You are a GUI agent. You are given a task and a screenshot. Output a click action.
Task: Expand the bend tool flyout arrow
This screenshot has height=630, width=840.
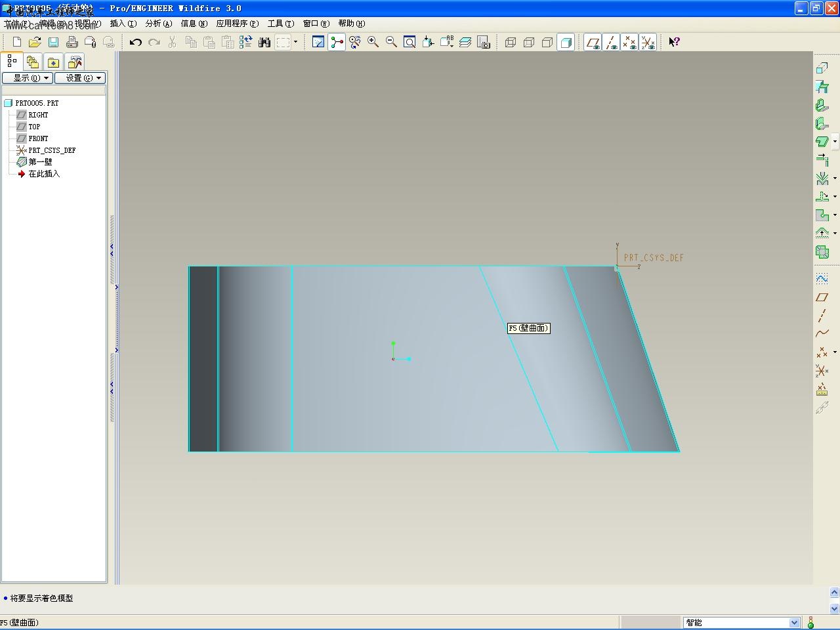[x=835, y=178]
